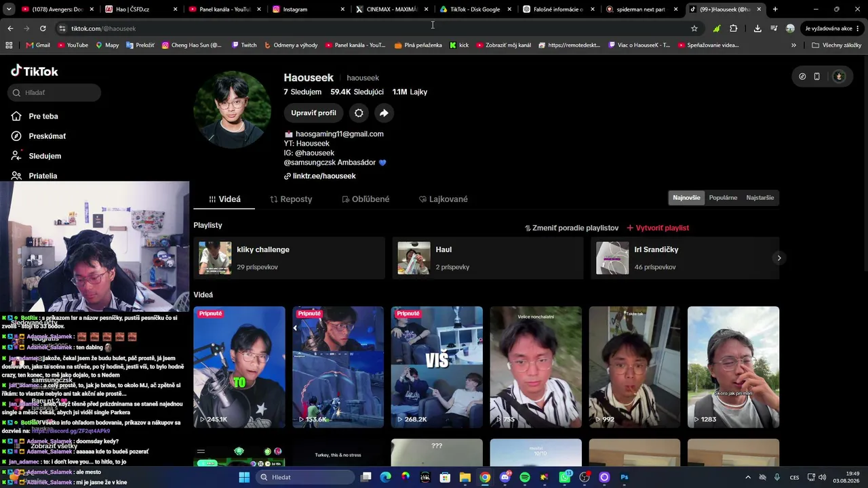This screenshot has width=868, height=488.
Task: Bookmark this page with the star icon
Action: coord(694,28)
